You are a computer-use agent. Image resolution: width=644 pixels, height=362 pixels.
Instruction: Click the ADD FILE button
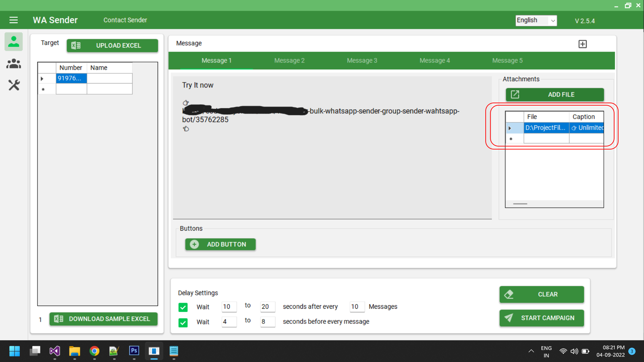555,95
